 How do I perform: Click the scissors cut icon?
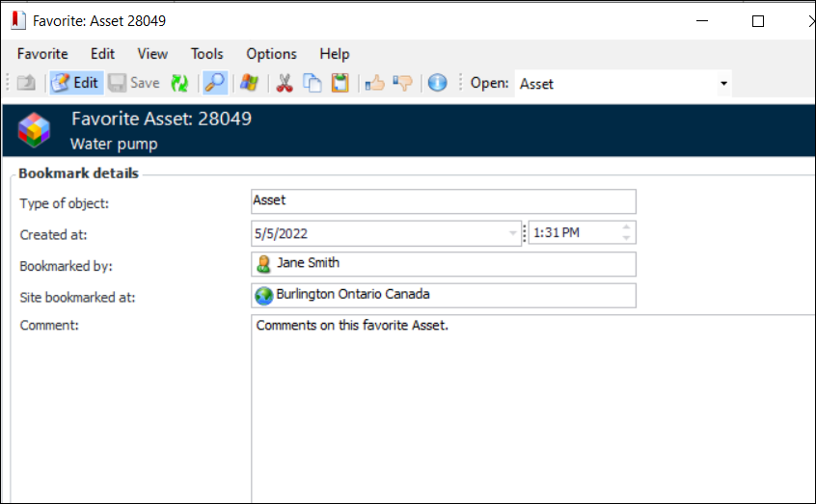tap(284, 83)
